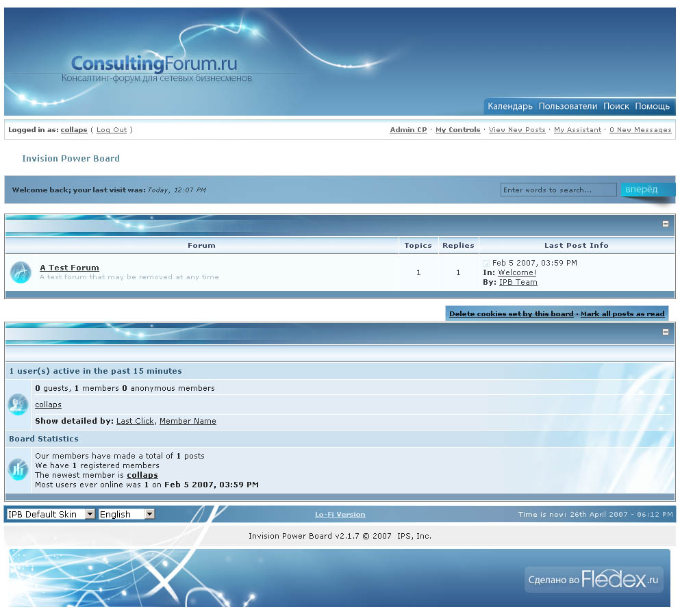
Task: Click the 'A test forum that may be removed' description
Action: click(x=129, y=277)
